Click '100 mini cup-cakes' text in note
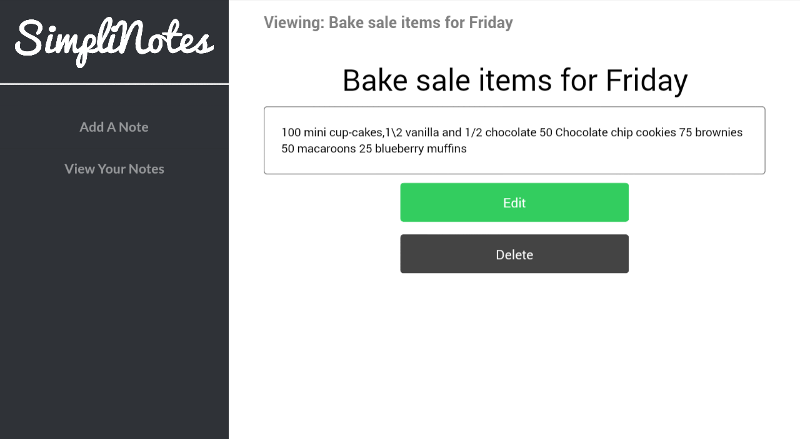Viewport: 800px width, 439px height. point(332,132)
